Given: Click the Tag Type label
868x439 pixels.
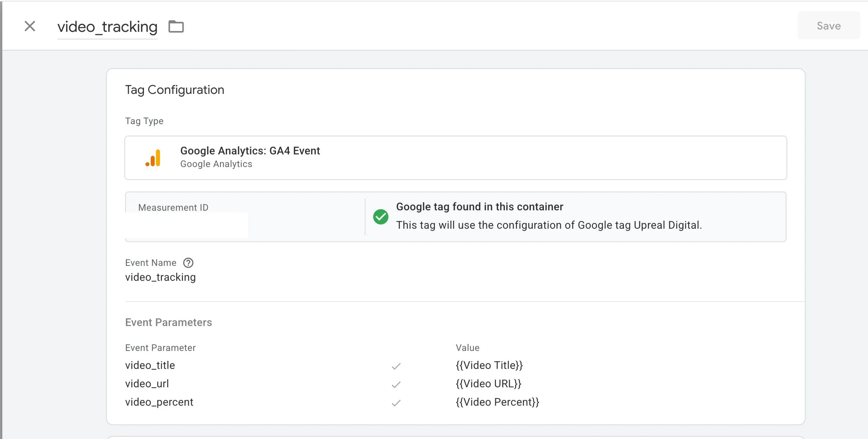Looking at the screenshot, I should pos(144,121).
